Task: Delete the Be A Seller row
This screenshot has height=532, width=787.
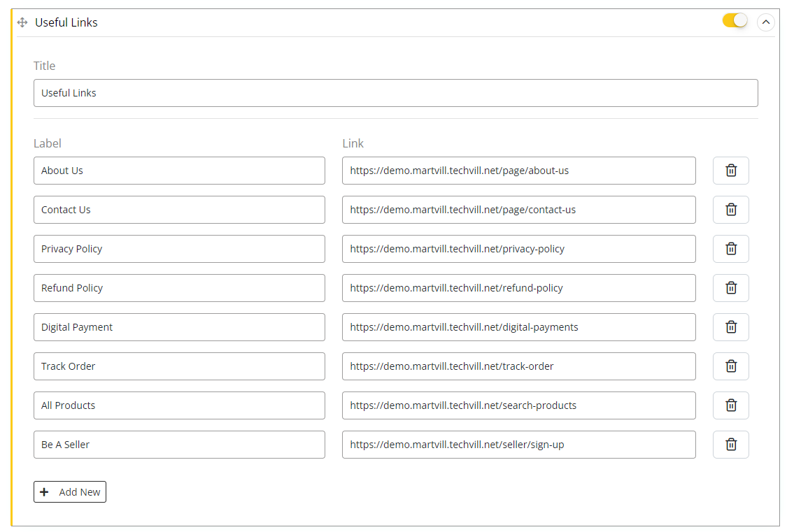Action: click(x=730, y=445)
